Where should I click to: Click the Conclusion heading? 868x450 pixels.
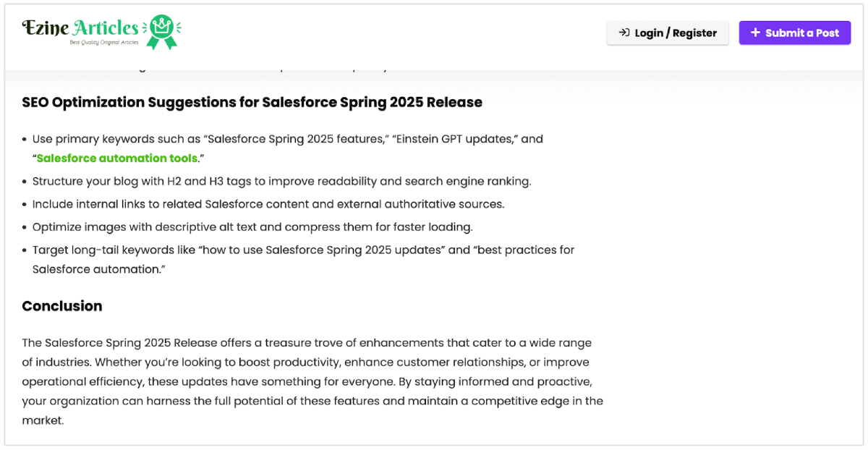pyautogui.click(x=62, y=306)
